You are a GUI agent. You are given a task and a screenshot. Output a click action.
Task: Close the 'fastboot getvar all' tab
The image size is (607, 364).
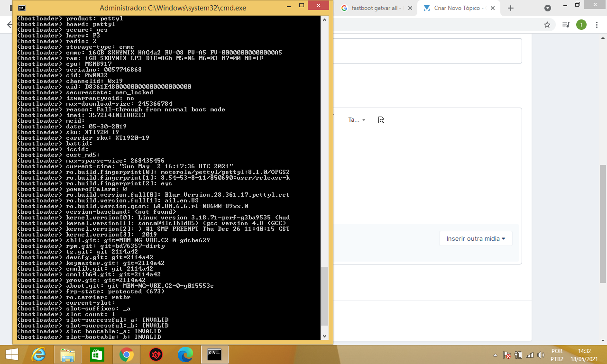pos(409,8)
